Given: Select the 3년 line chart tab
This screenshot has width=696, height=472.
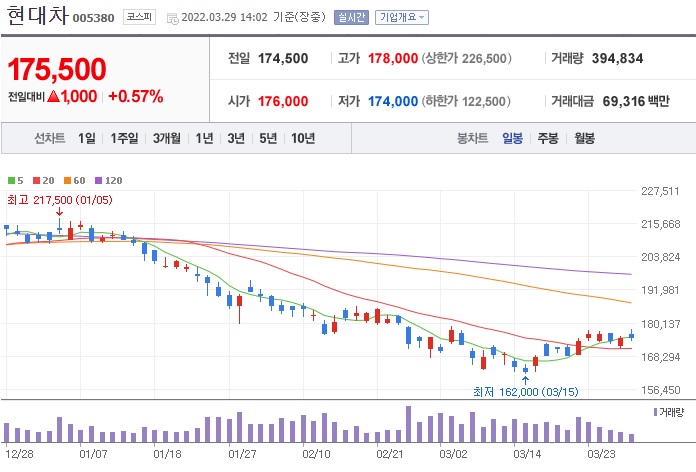Looking at the screenshot, I should click(x=236, y=138).
